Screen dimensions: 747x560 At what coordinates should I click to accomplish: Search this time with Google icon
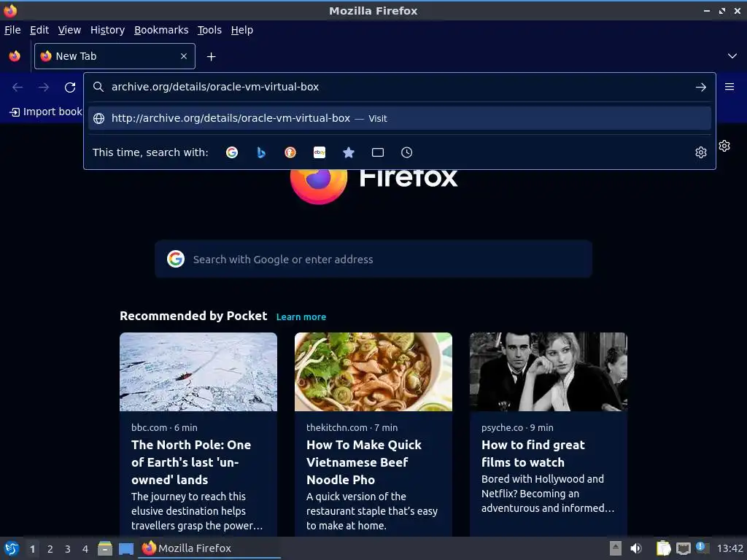coord(232,152)
